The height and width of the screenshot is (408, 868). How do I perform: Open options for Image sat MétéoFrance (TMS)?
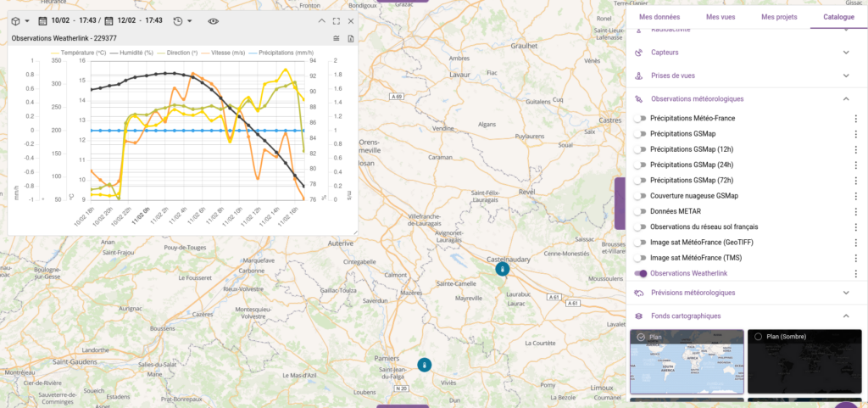pos(856,258)
